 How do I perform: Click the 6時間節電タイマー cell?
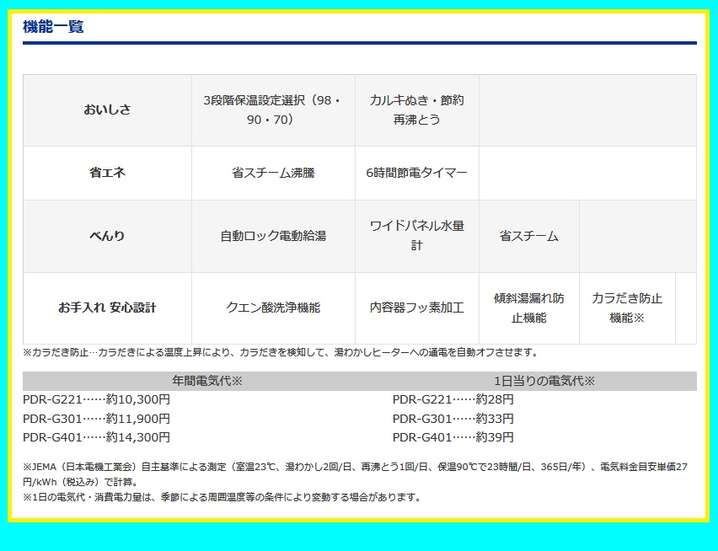click(x=416, y=172)
